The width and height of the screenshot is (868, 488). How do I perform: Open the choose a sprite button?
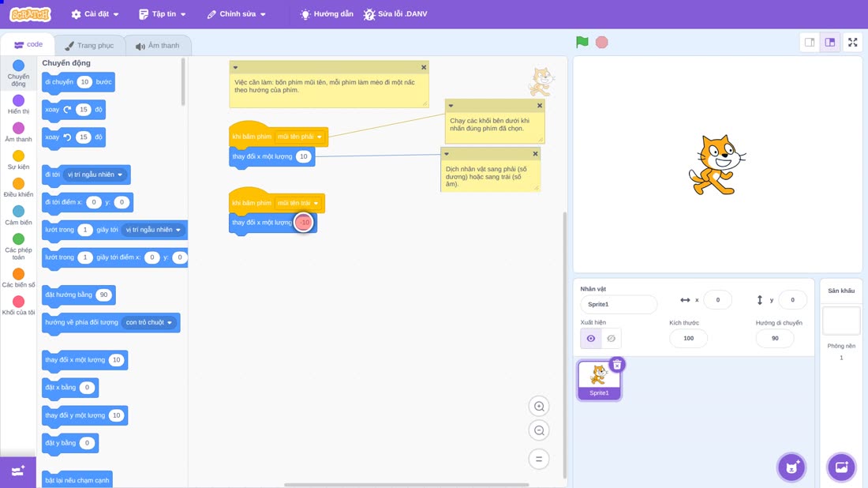point(791,467)
